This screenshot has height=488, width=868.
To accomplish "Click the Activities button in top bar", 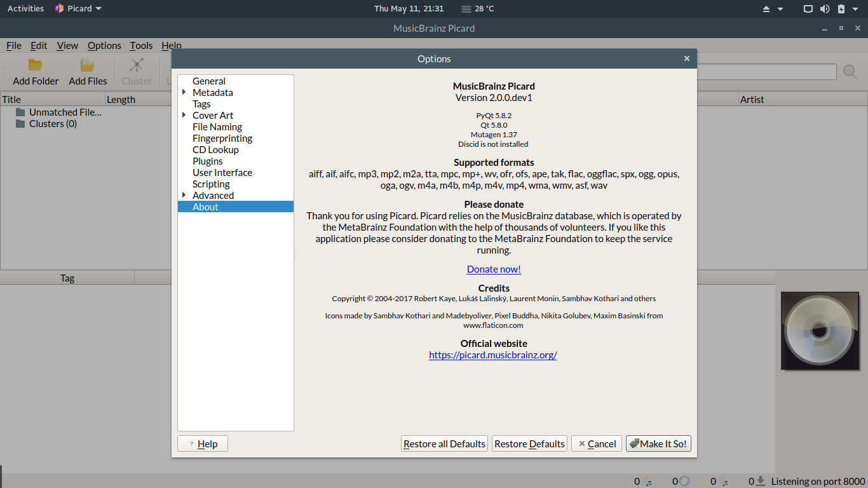I will pos(25,9).
